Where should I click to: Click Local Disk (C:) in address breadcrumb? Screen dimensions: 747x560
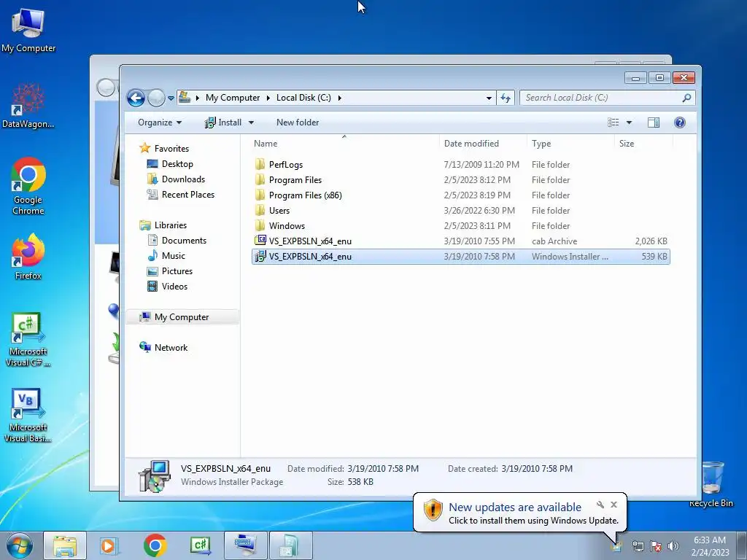(303, 98)
